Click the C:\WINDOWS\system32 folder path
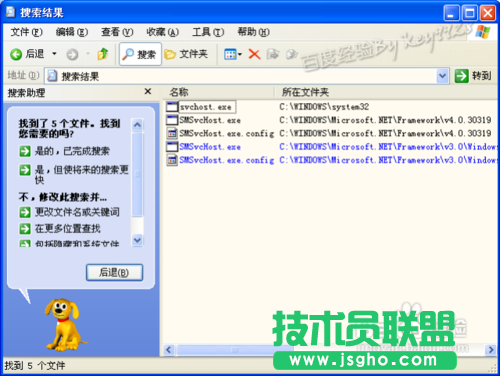Viewport: 500px width, 376px height. 324,107
